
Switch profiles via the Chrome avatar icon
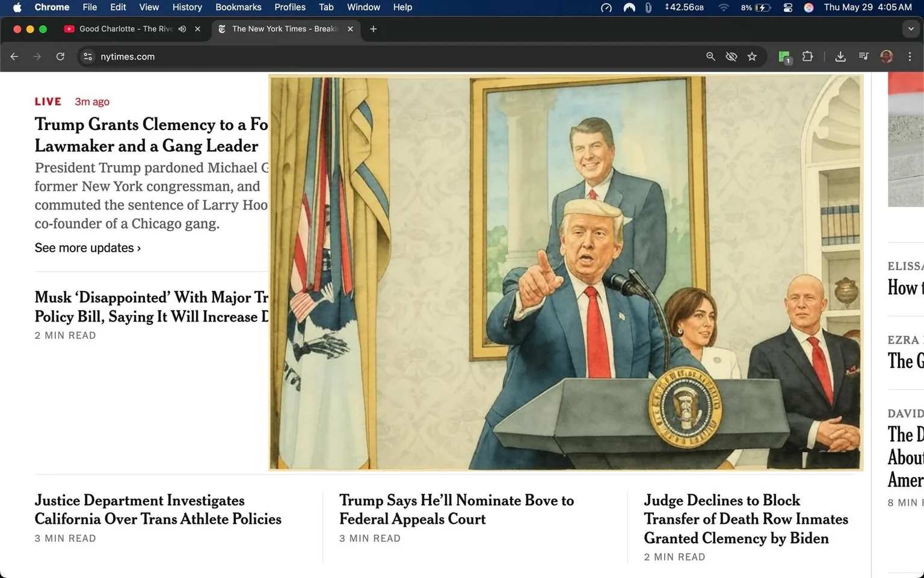click(886, 56)
